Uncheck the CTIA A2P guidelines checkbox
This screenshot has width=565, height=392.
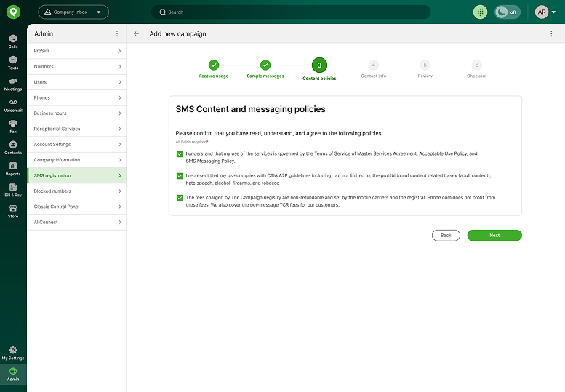[x=180, y=176]
